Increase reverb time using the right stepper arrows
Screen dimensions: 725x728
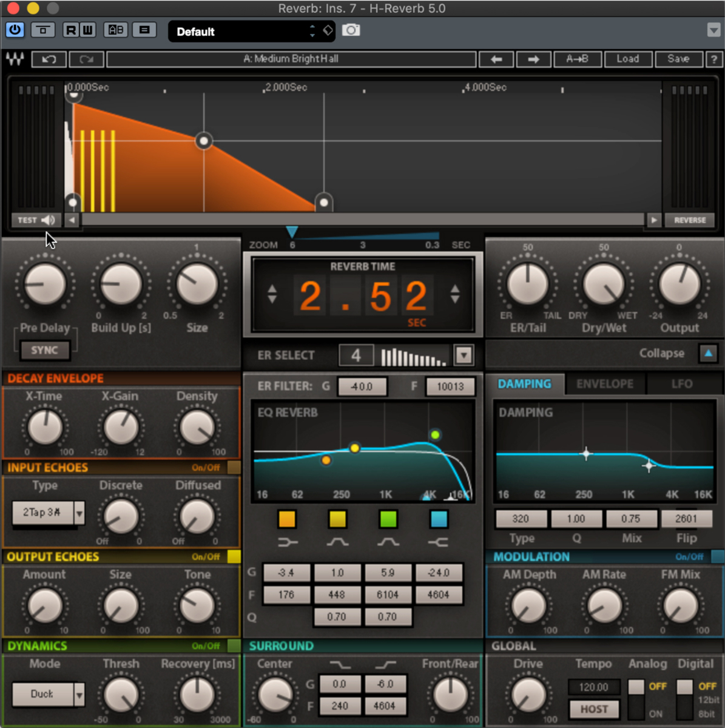pyautogui.click(x=455, y=294)
